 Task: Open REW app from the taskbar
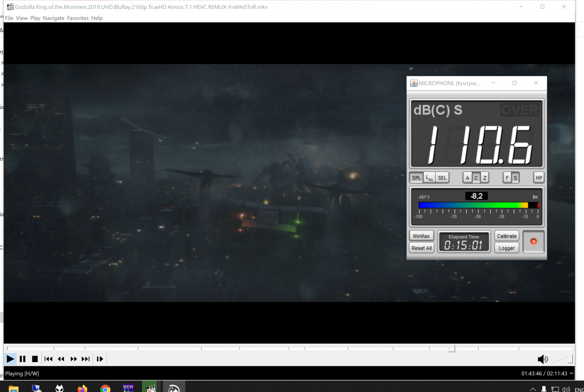(128, 388)
